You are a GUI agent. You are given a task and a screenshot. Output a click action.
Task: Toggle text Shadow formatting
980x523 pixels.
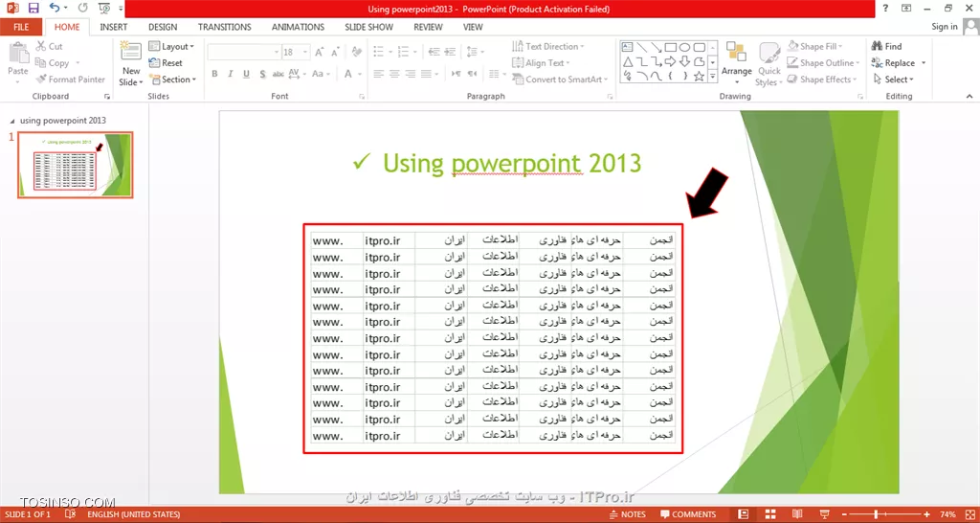[x=262, y=74]
